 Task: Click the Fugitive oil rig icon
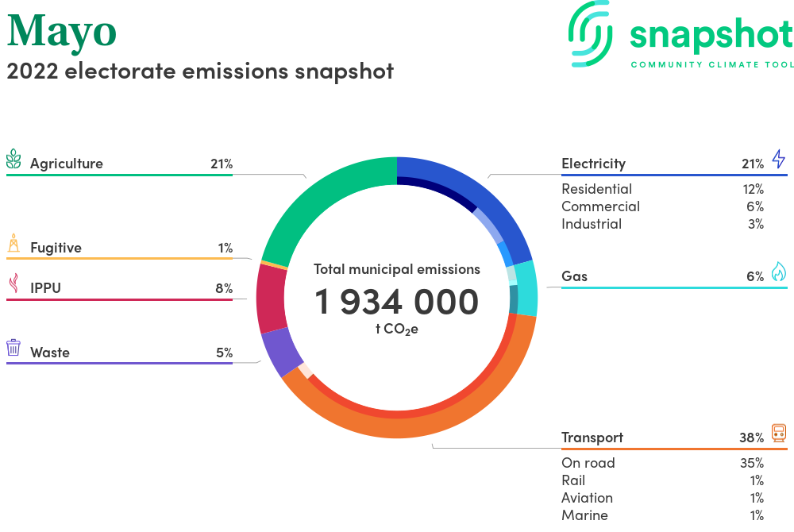point(13,243)
